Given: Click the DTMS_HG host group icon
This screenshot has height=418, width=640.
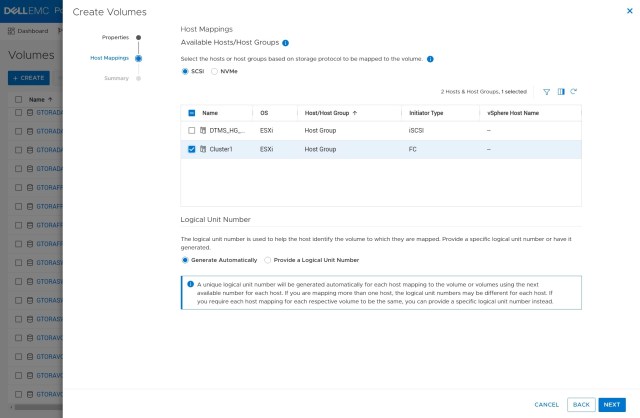Looking at the screenshot, I should 204,131.
